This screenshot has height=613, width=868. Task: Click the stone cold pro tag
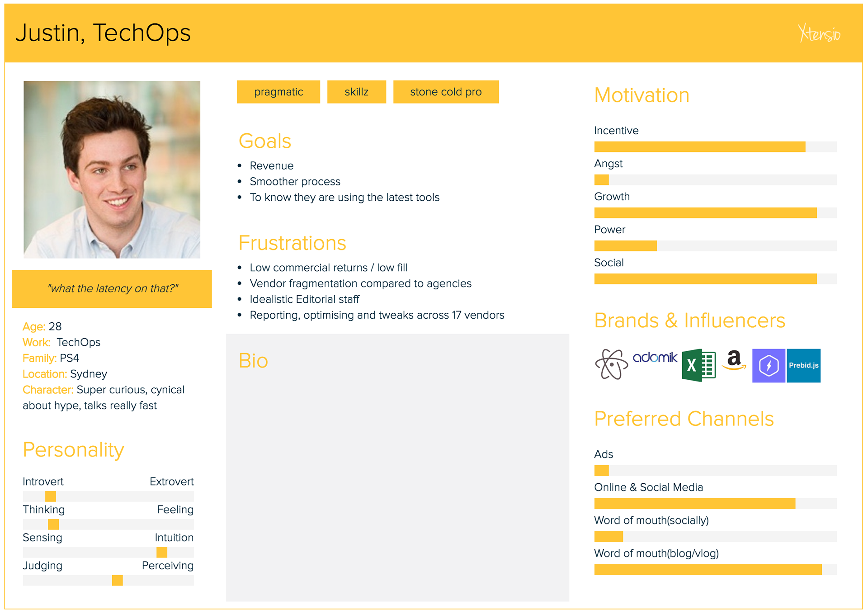tap(446, 92)
